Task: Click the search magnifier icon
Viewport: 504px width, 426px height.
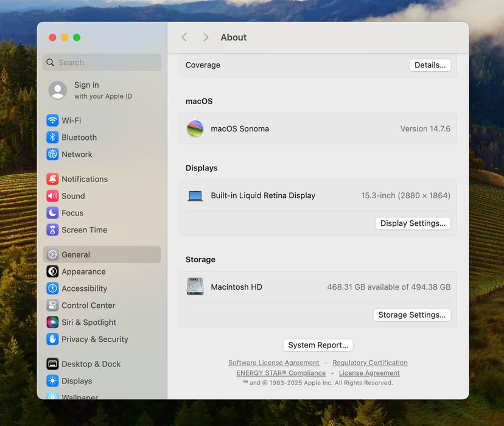Action: (50, 62)
